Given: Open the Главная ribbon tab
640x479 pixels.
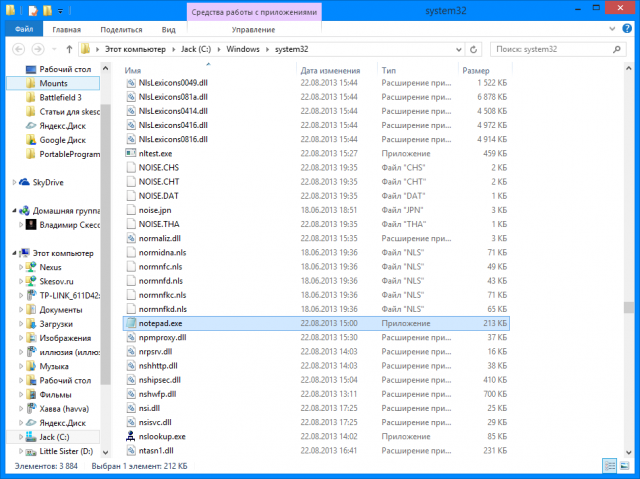Looking at the screenshot, I should pos(67,30).
